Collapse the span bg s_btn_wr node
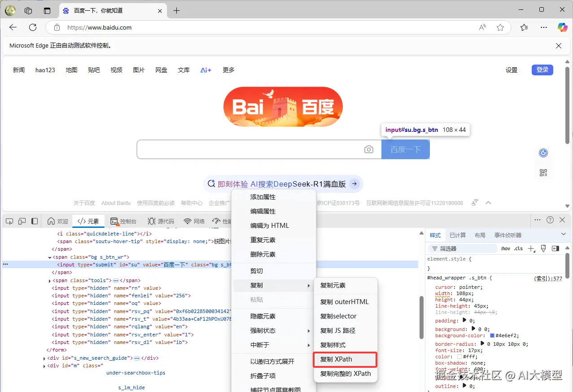Viewport: 573px width, 392px height. [x=50, y=257]
